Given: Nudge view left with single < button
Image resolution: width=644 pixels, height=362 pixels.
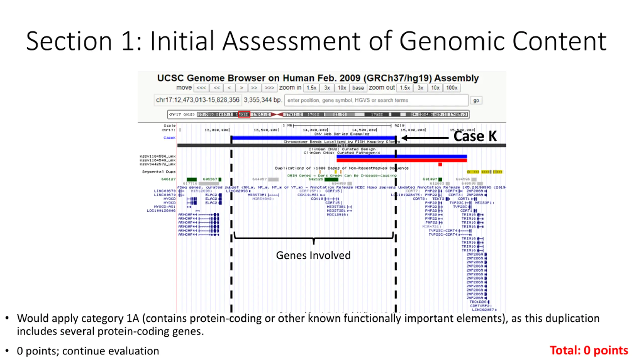Looking at the screenshot, I should [x=229, y=88].
